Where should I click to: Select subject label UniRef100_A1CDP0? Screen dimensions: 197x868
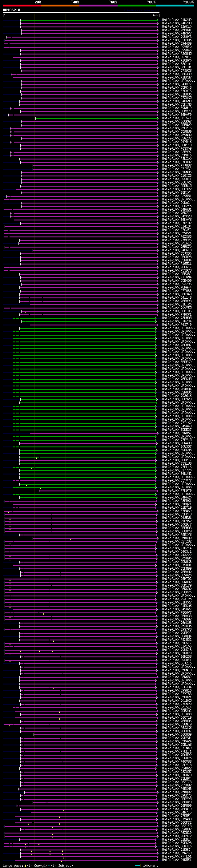(x=177, y=61)
